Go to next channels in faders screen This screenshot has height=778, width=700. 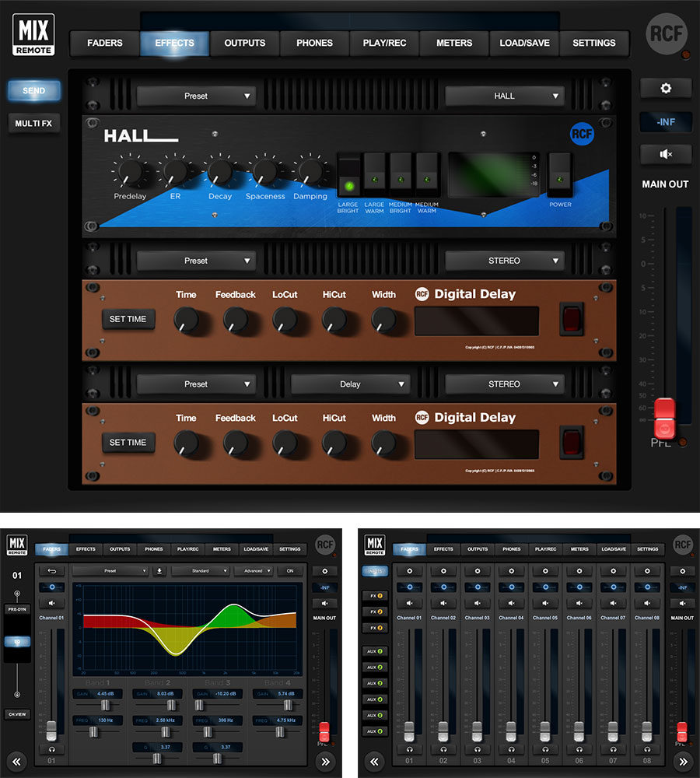tap(683, 762)
